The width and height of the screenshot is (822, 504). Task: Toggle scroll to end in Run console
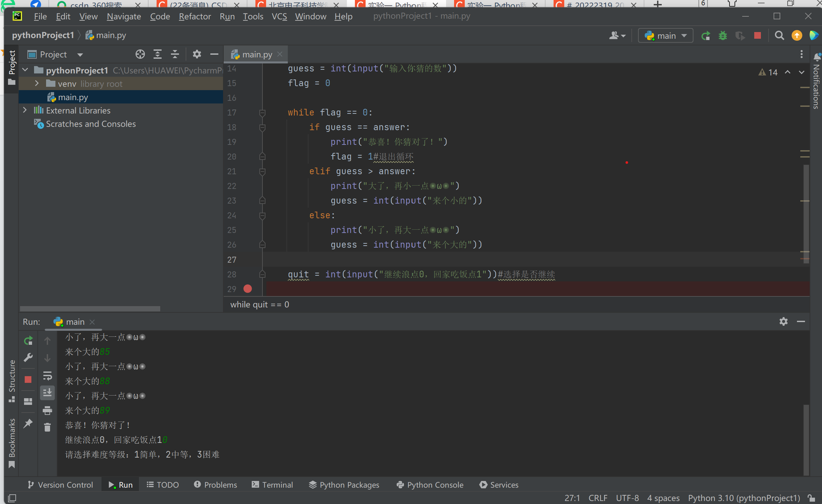(x=47, y=393)
